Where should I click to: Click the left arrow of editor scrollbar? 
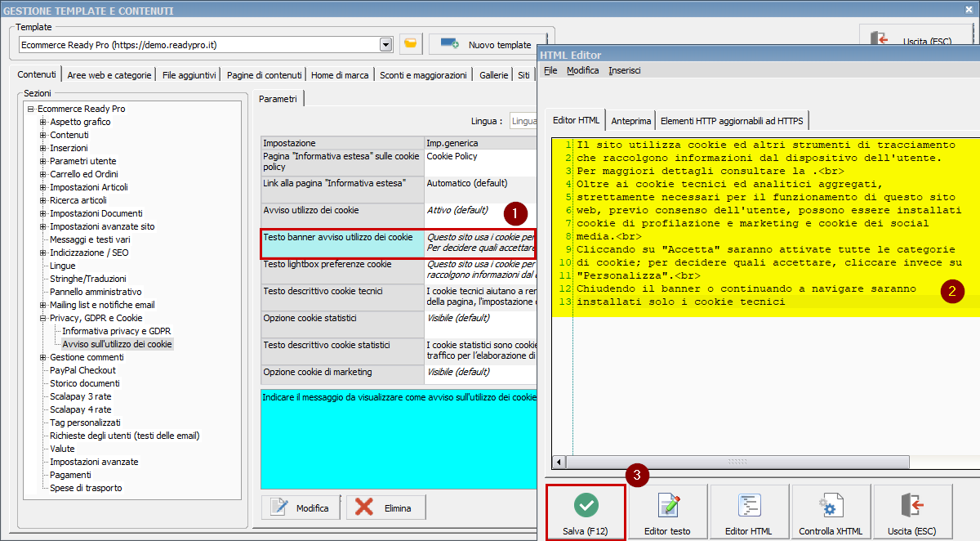click(559, 463)
